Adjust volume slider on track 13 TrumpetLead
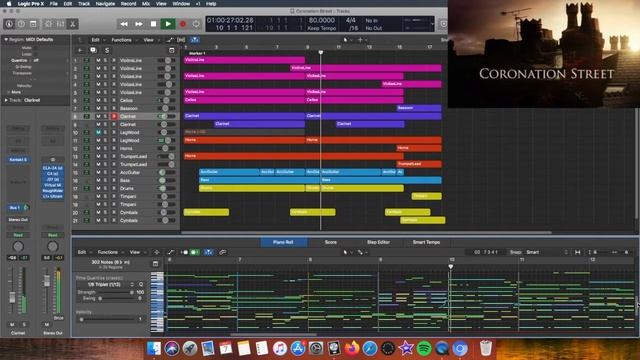 tap(167, 156)
